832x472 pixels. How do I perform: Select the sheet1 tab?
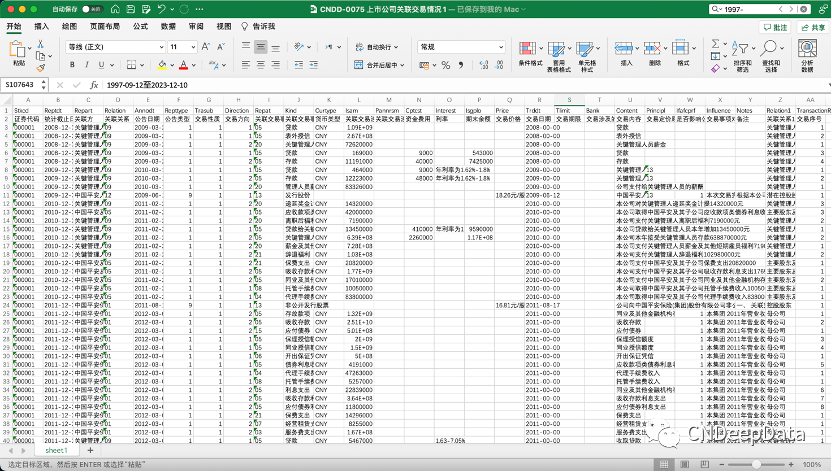pos(56,450)
